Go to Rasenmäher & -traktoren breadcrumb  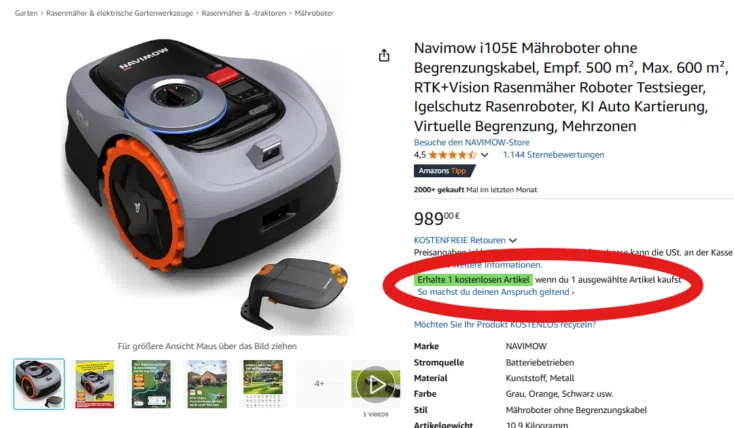coord(243,13)
